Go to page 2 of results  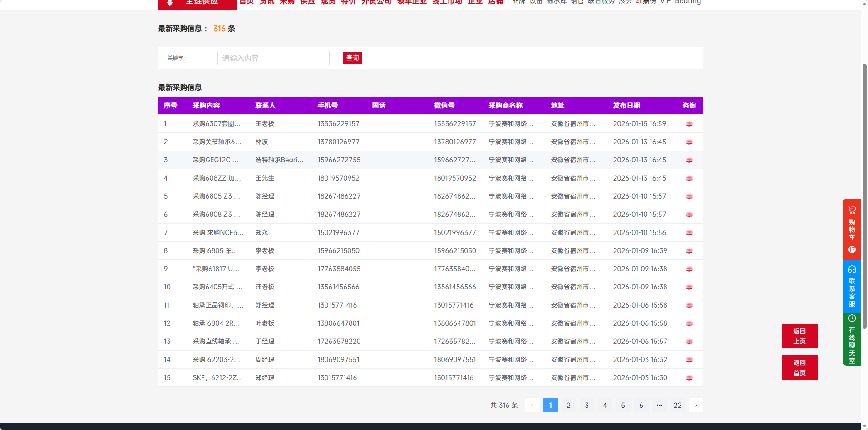(568, 405)
